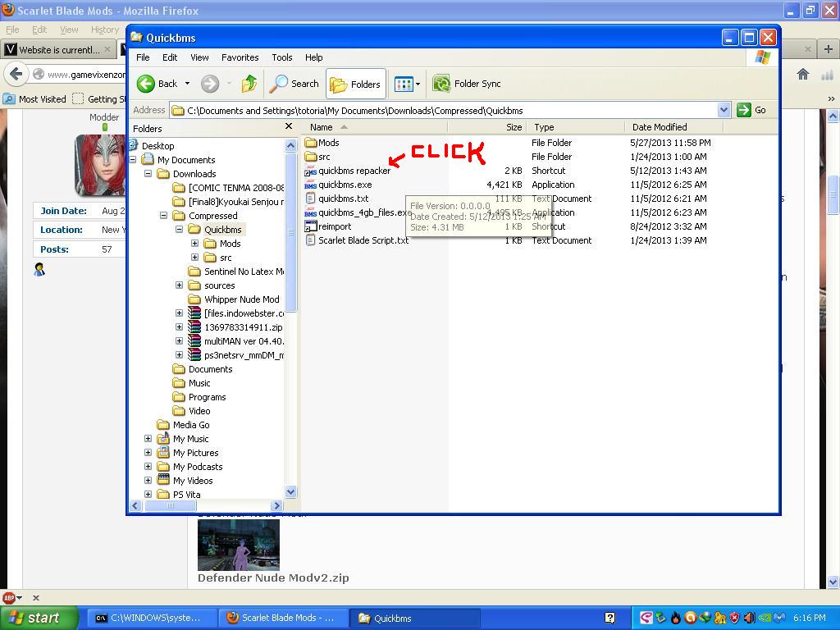Select the reimport shortcut file
This screenshot has height=630, width=840.
(x=334, y=226)
